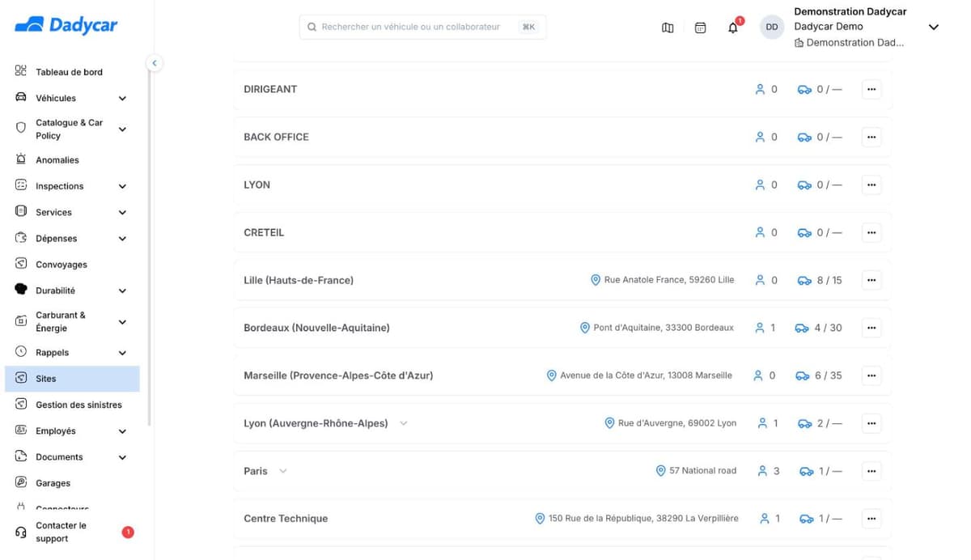
Task: Open more options for Marseille row
Action: coord(871,375)
